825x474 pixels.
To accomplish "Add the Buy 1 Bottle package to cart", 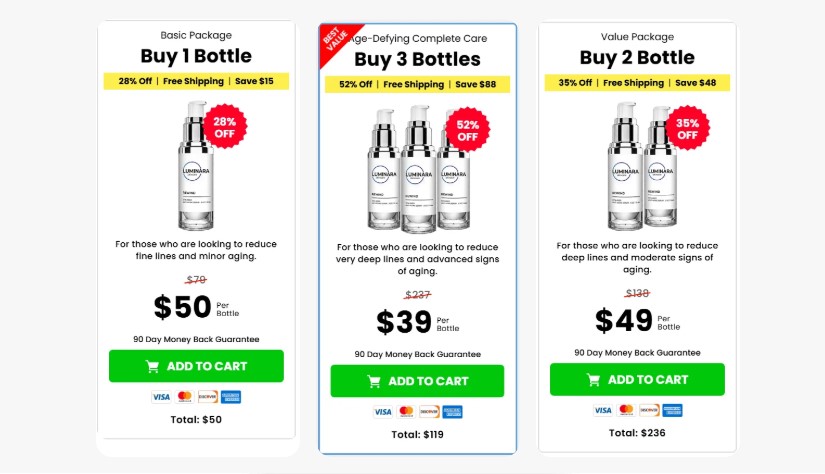I will point(196,366).
